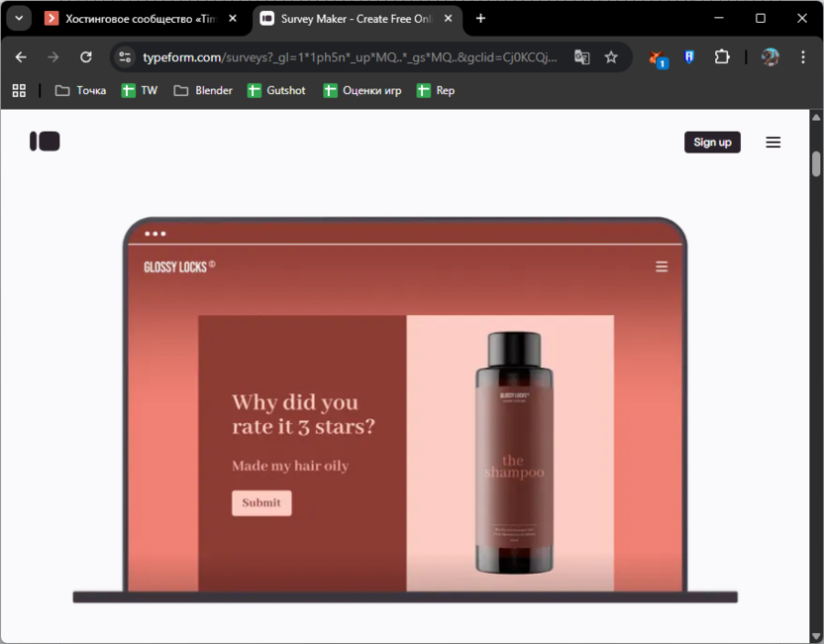Click the browser profile avatar

click(770, 57)
